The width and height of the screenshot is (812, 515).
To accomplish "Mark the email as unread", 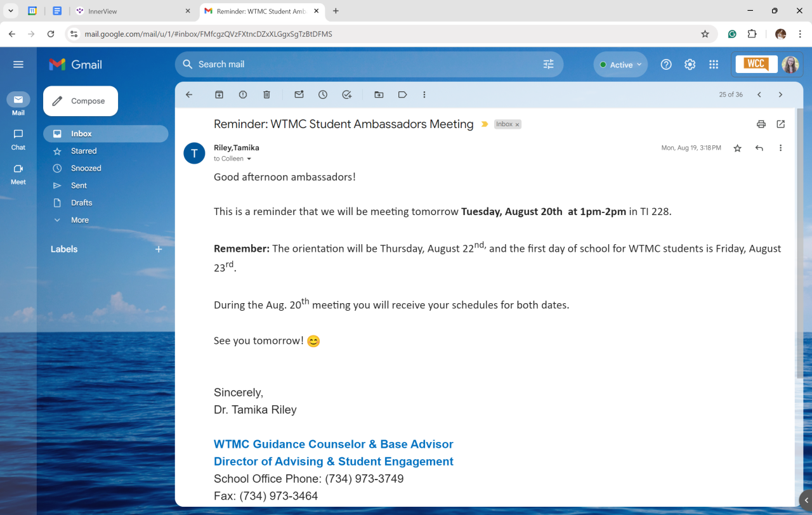I will [x=299, y=95].
